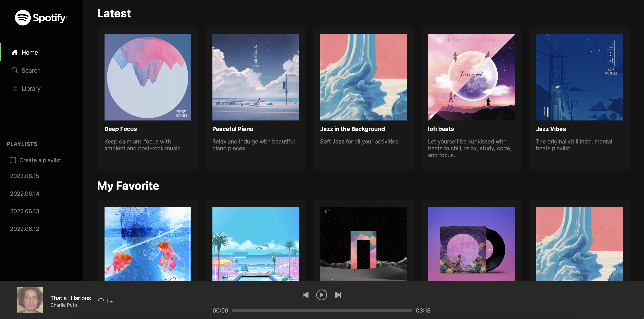Open the Library menu item
Image resolution: width=644 pixels, height=319 pixels.
pos(31,88)
